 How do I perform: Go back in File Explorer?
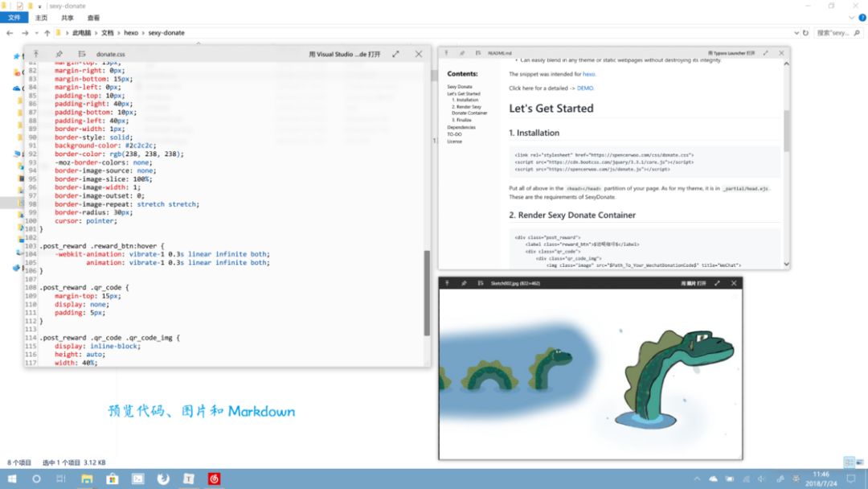[10, 33]
